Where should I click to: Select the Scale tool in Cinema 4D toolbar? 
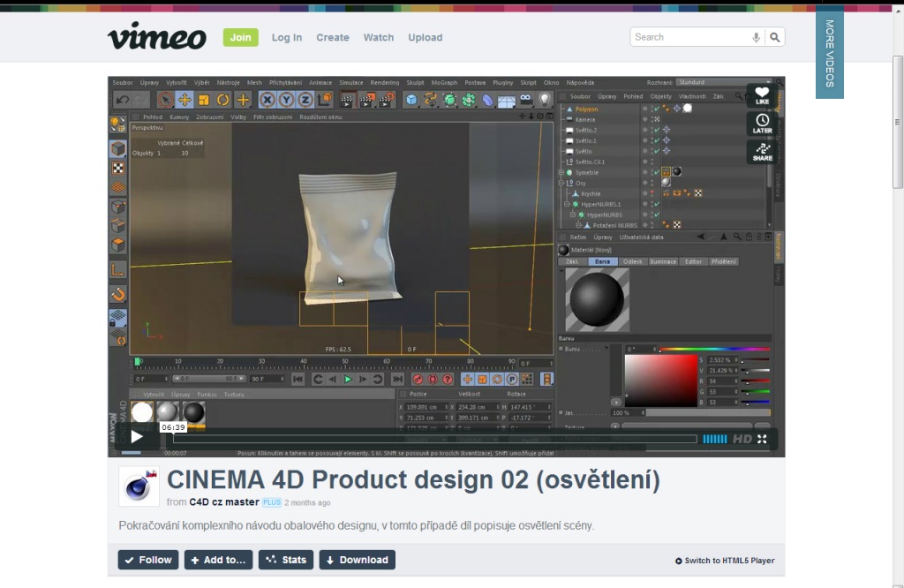(x=204, y=100)
